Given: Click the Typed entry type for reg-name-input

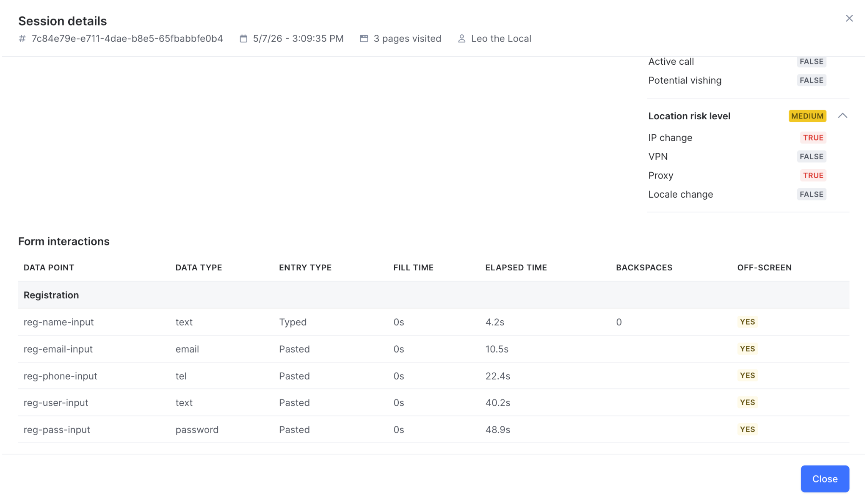Looking at the screenshot, I should point(293,322).
